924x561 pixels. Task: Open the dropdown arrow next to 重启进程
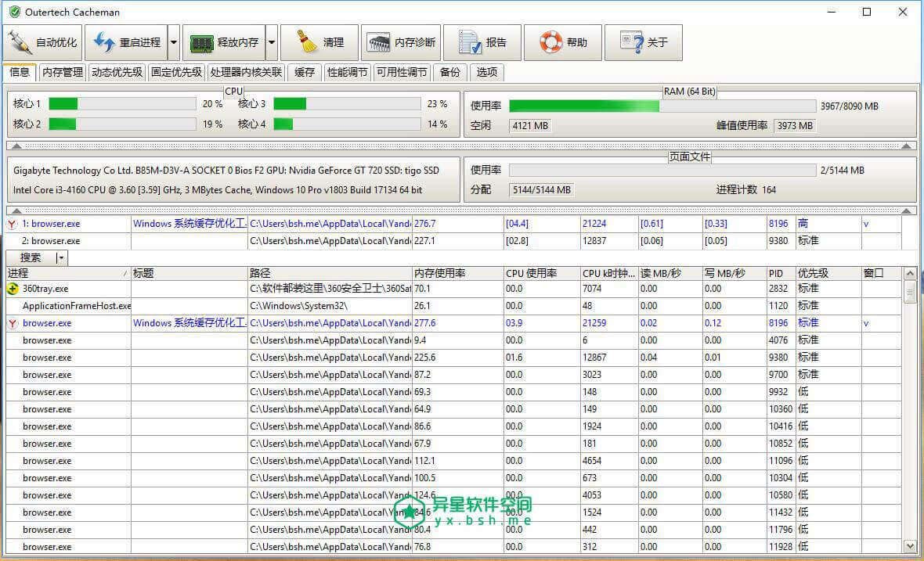coord(174,42)
